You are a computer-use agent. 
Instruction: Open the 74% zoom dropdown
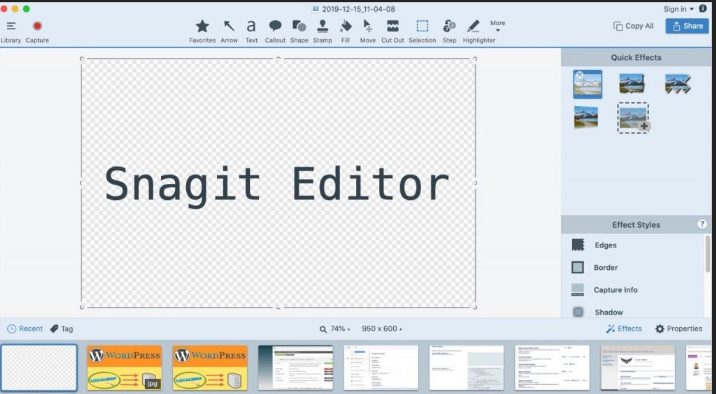335,329
